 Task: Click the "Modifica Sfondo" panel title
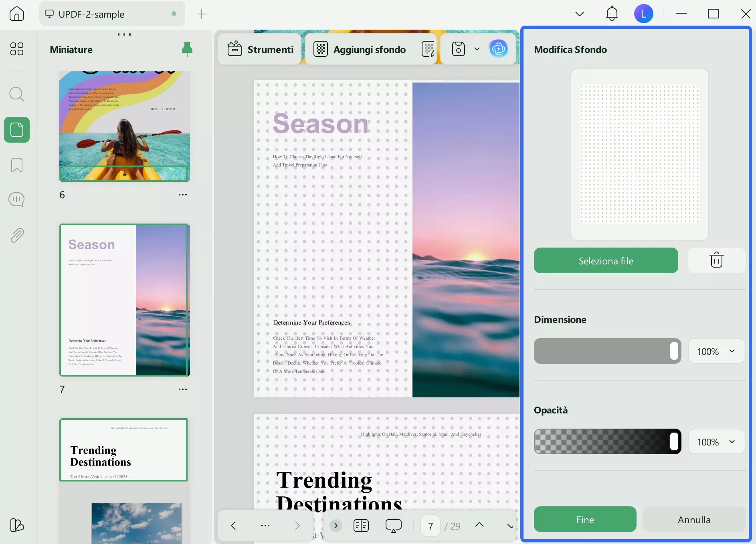pyautogui.click(x=570, y=49)
